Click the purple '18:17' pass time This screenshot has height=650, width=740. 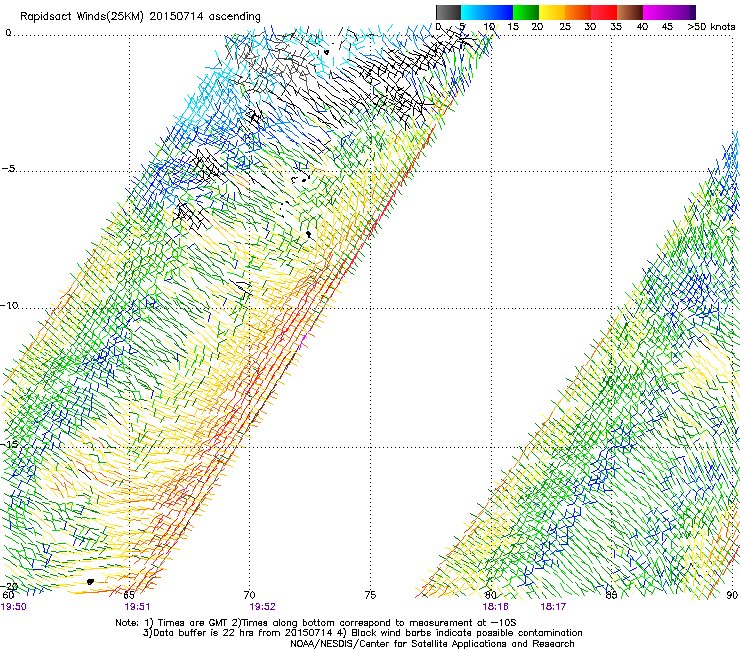(x=553, y=607)
